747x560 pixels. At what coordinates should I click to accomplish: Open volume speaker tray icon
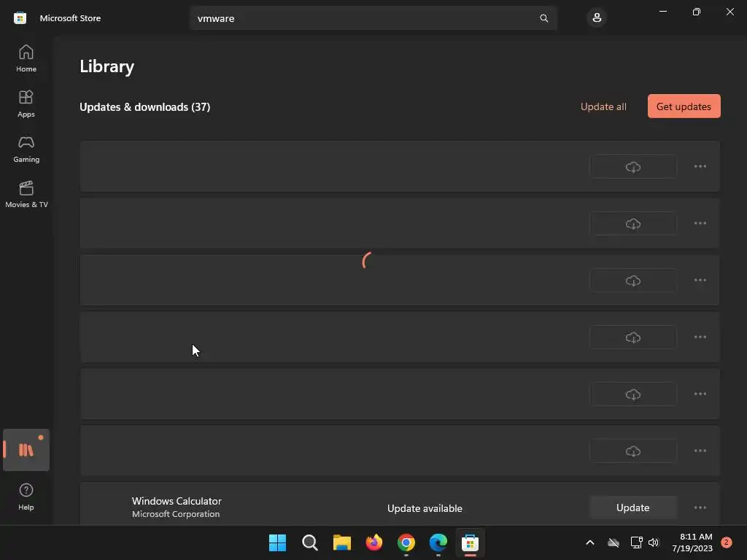click(654, 542)
